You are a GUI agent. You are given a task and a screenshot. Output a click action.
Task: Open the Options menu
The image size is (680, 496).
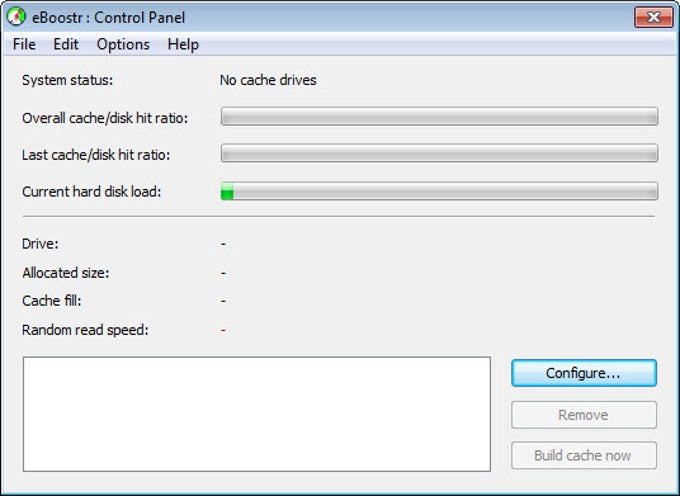[x=123, y=44]
